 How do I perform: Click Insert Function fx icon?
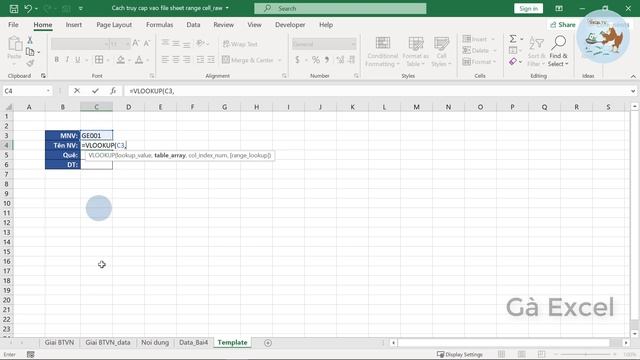point(113,91)
